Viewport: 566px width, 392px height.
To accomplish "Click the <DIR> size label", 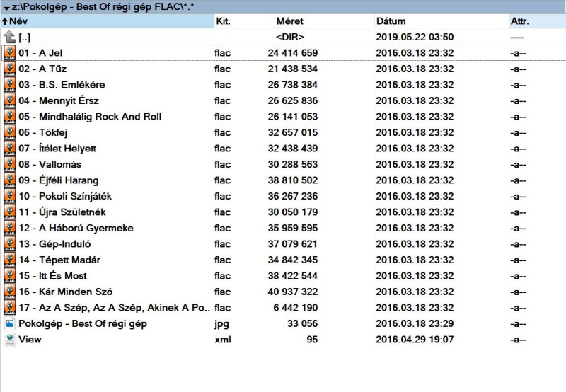I will tap(290, 38).
